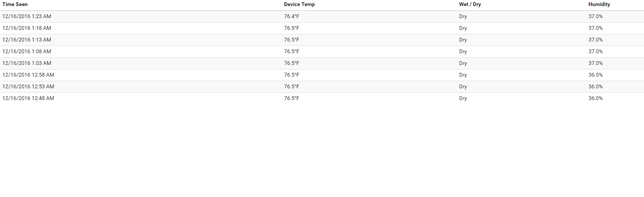This screenshot has width=644, height=197.
Task: Click the 12/16/2016 1:18 AM timestamp
Action: pyautogui.click(x=27, y=28)
